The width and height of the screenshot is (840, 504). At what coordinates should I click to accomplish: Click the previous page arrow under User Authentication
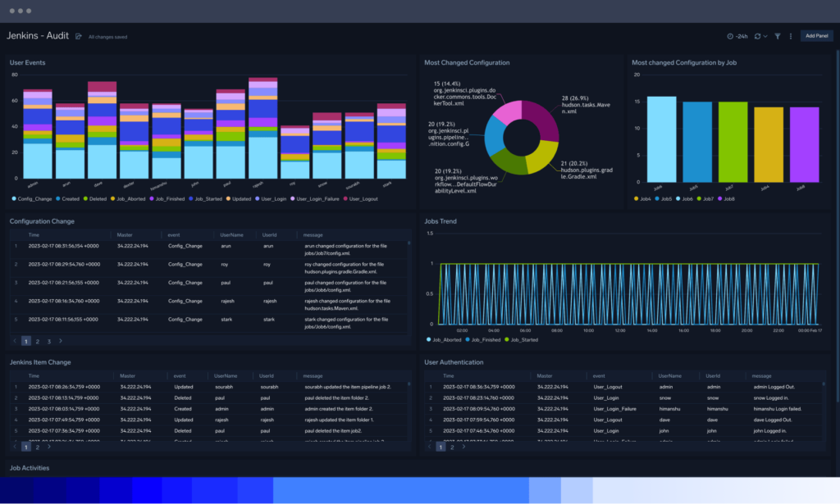[430, 447]
